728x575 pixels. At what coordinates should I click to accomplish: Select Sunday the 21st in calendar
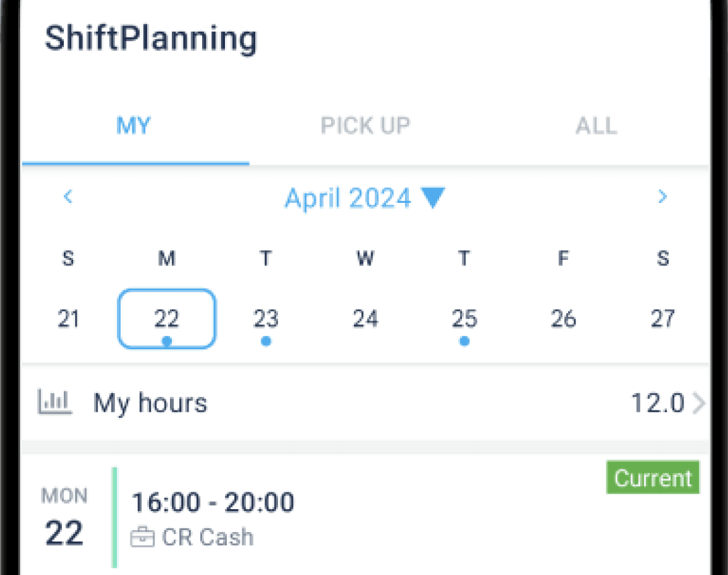(69, 319)
